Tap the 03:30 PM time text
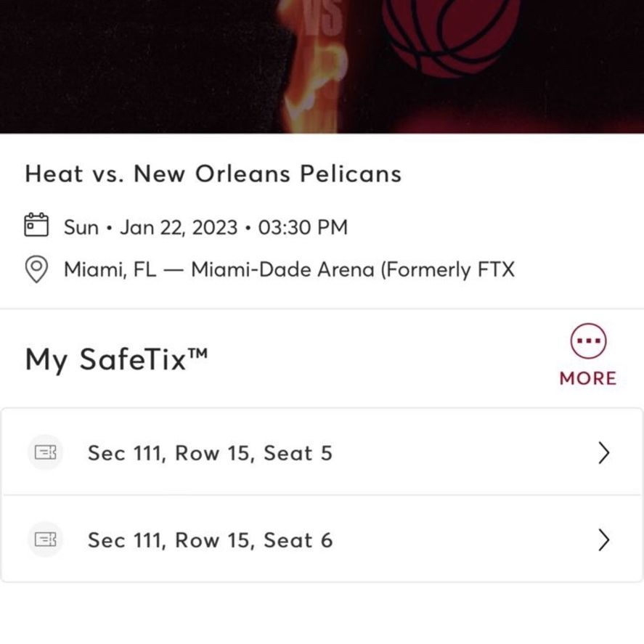Viewport: 644px width, 644px height. tap(303, 227)
